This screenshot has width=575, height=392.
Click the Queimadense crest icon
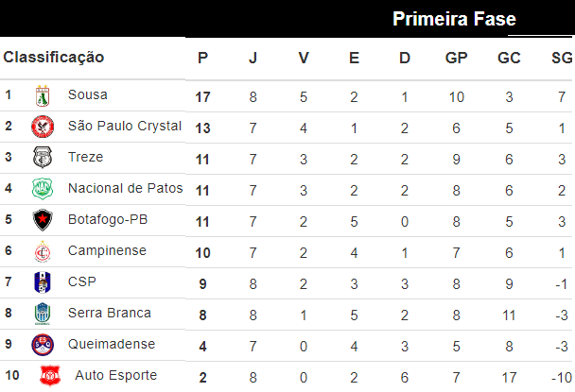pos(43,345)
